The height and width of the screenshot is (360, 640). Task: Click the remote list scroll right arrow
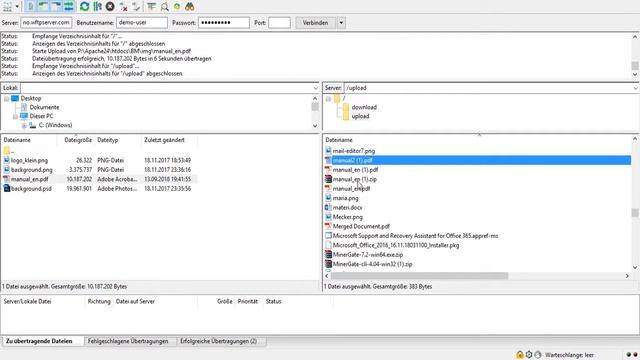click(x=627, y=276)
